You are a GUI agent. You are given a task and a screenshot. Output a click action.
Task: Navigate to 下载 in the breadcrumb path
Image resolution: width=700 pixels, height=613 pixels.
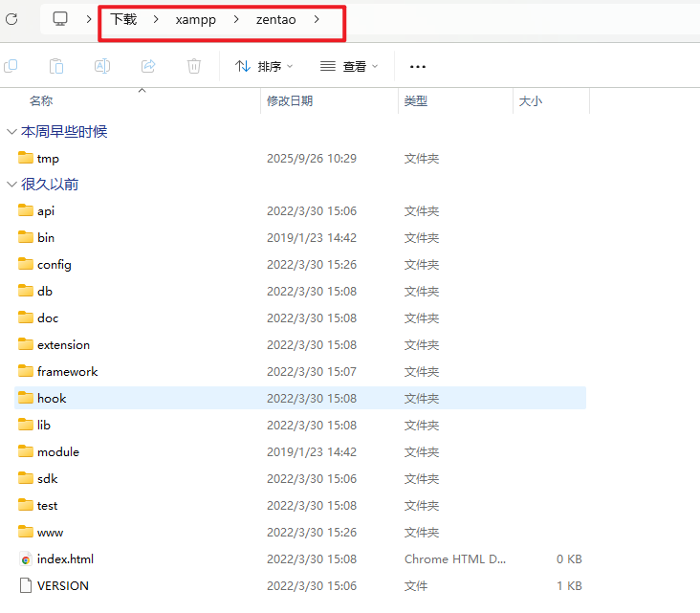click(123, 19)
